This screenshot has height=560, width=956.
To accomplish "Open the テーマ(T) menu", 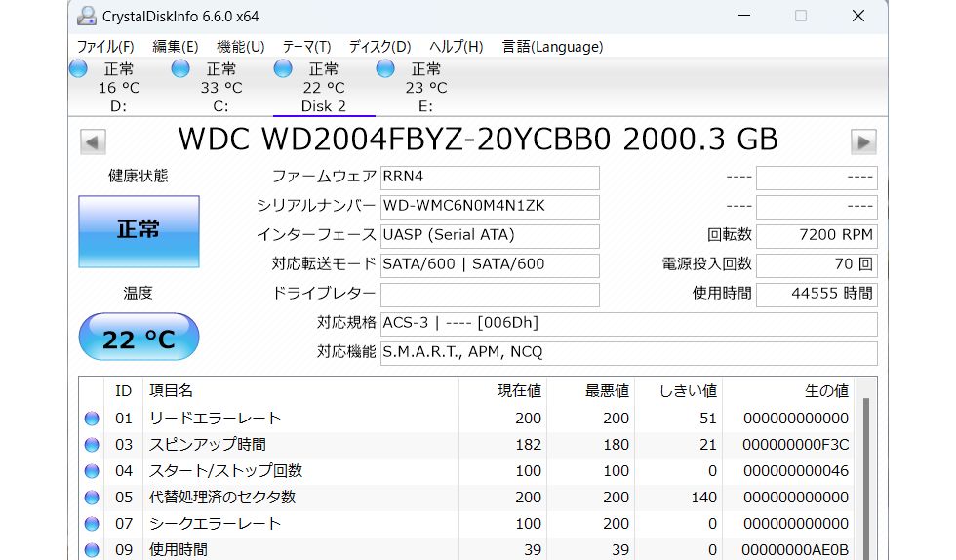I will pos(306,46).
